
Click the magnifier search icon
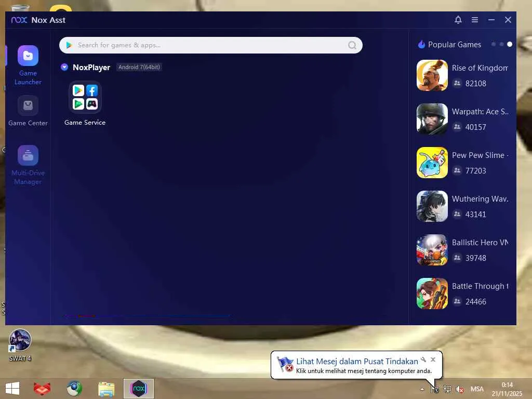click(x=352, y=45)
